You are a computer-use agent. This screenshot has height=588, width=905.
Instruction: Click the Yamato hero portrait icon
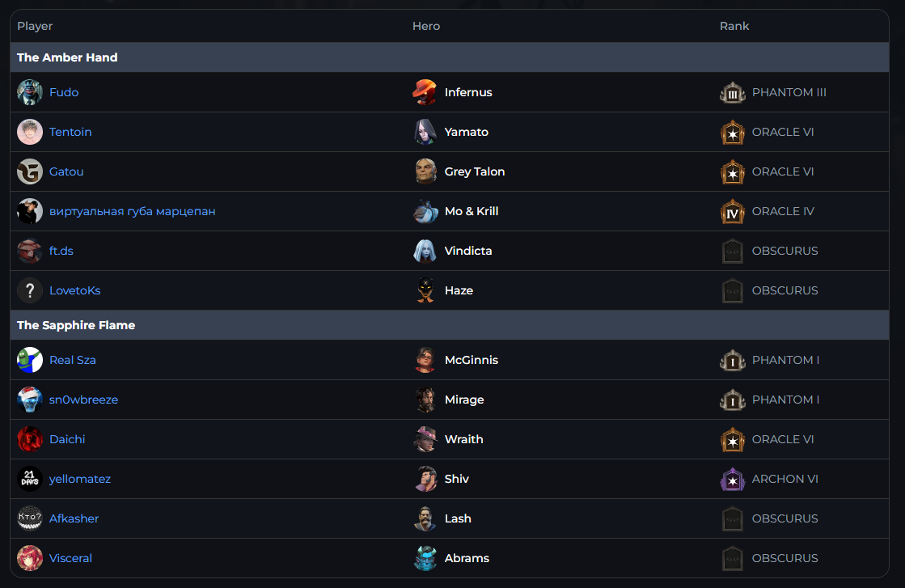tap(425, 132)
